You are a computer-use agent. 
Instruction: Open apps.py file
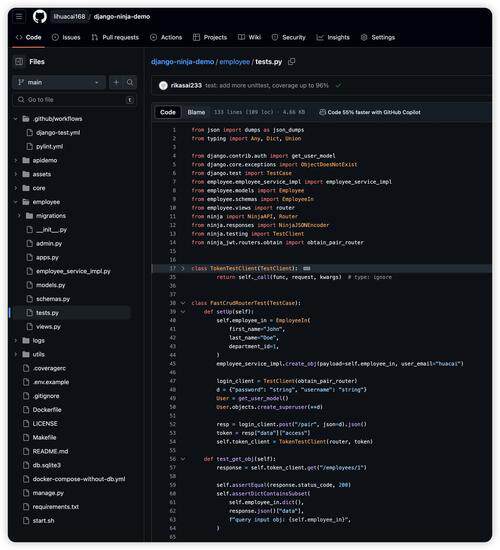tap(47, 257)
